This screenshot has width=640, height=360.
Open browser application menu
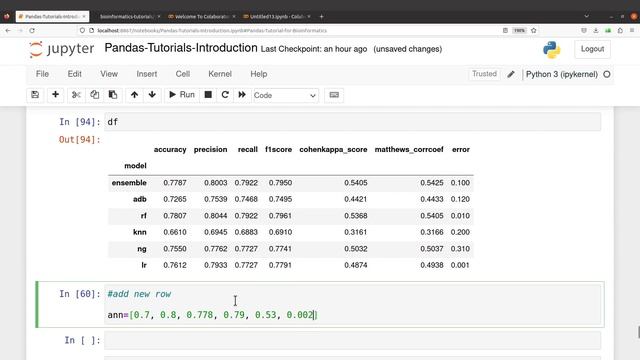tap(632, 31)
